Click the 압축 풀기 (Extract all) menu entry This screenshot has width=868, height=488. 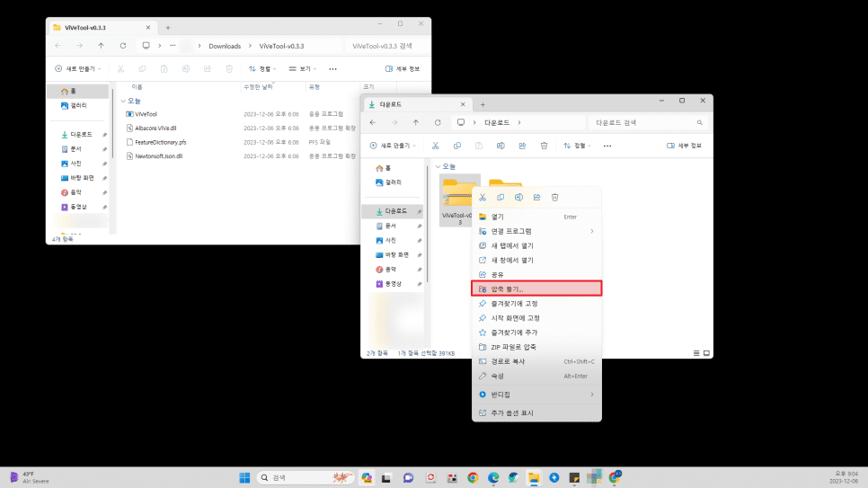536,288
